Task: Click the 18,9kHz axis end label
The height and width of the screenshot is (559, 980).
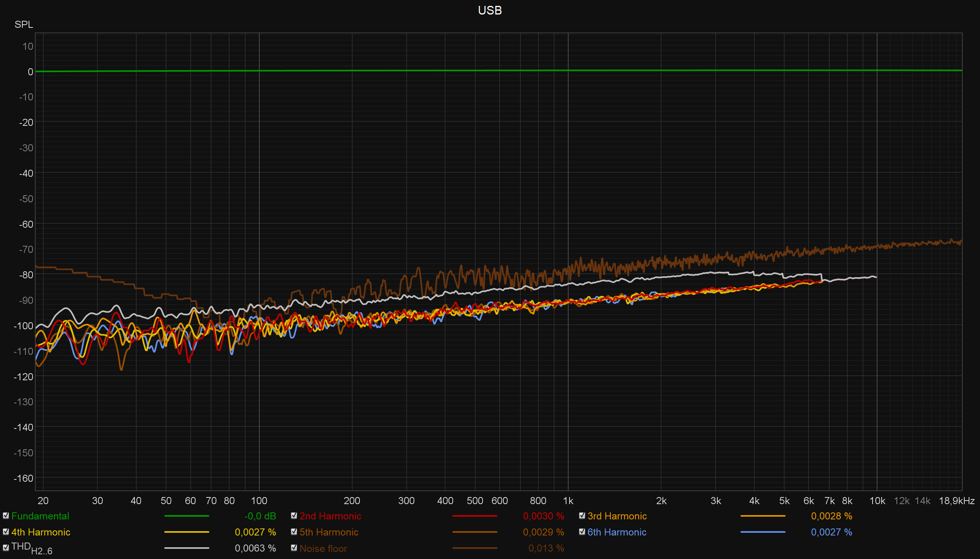Action: tap(956, 501)
